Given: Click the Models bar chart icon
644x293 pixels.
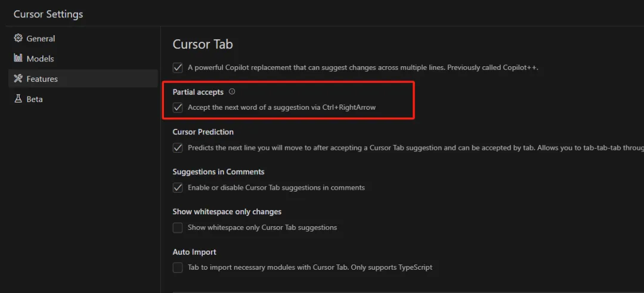Looking at the screenshot, I should (18, 58).
